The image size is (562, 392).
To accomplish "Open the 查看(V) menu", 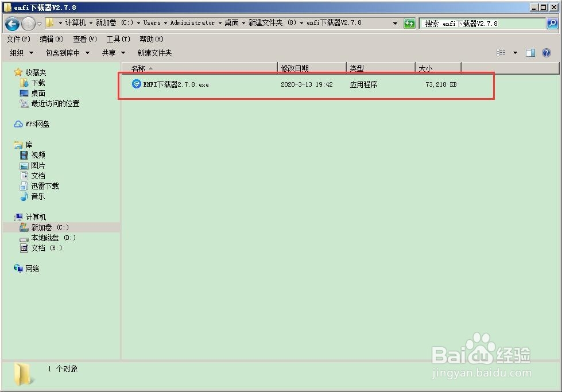I will 85,39.
